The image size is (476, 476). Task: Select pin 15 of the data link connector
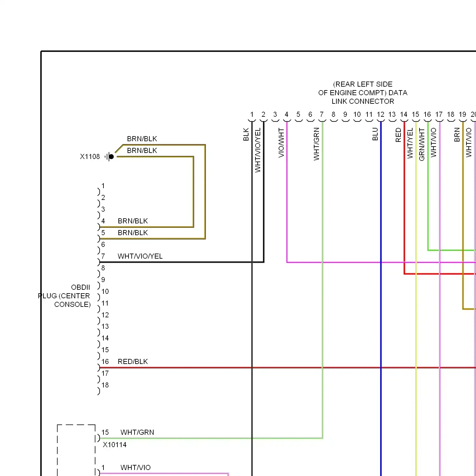click(x=415, y=114)
